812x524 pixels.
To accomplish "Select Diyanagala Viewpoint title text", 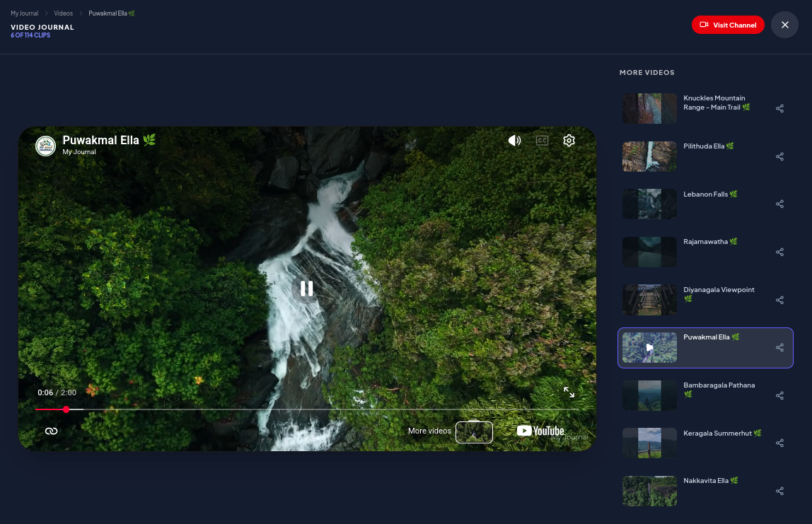I will click(x=719, y=294).
